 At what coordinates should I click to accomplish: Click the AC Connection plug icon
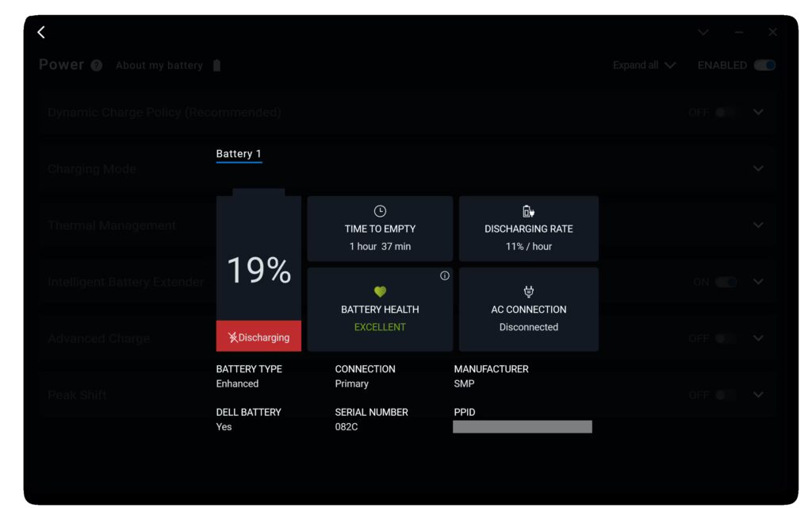click(529, 292)
